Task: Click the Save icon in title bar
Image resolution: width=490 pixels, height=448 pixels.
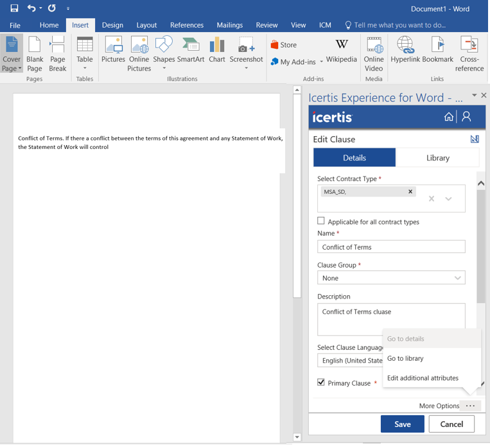Action: coord(14,9)
